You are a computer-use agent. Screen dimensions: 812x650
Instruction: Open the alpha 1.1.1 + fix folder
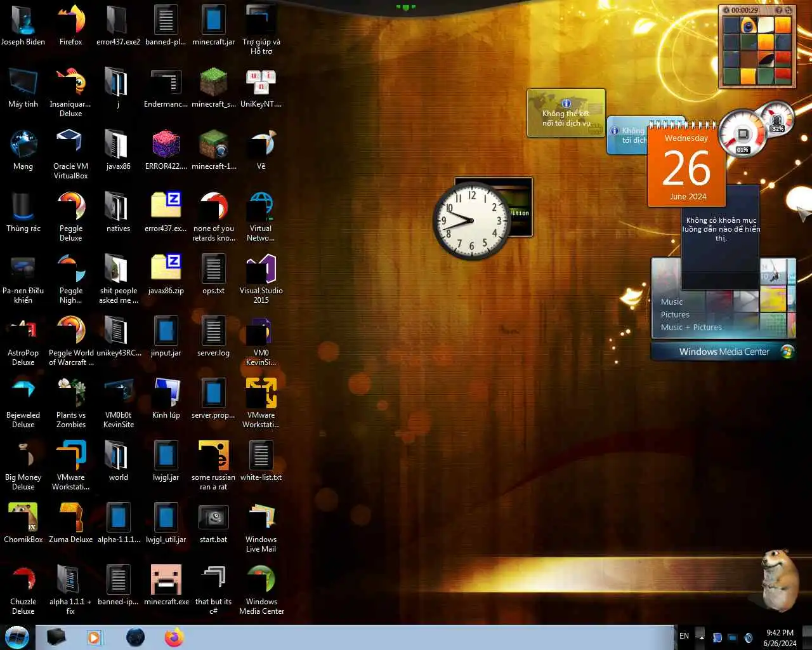click(70, 590)
